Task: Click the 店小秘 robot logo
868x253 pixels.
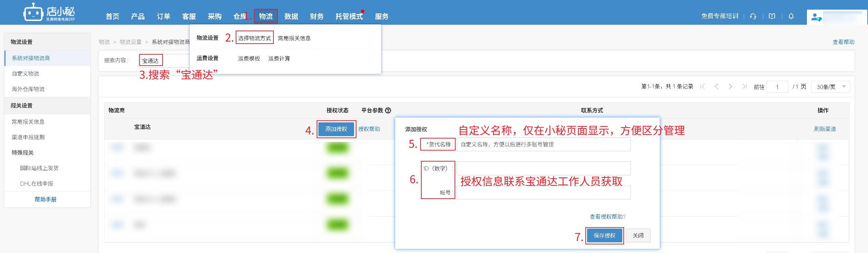Action: coord(33,13)
